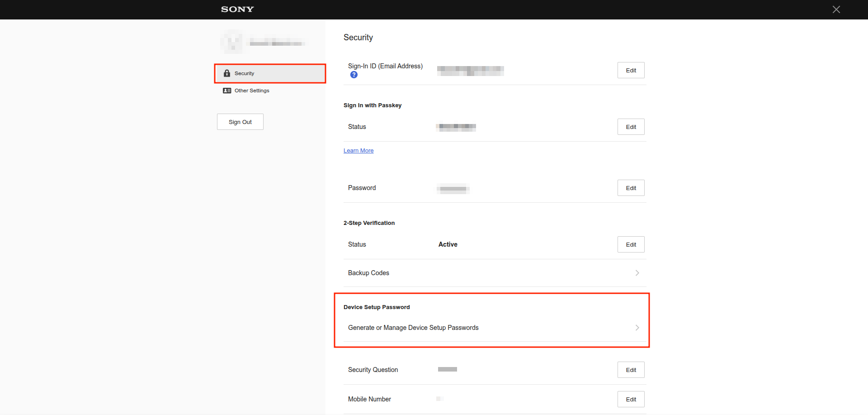Open Backup Codes chevron
Screen dimensions: 868x415
click(637, 273)
